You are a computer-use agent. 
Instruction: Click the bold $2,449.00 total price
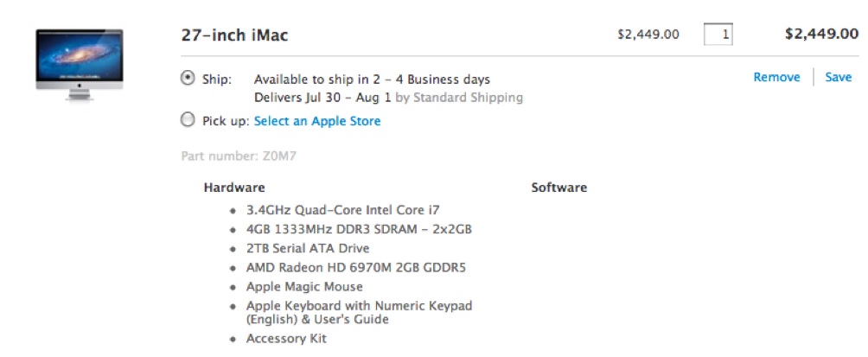(822, 34)
